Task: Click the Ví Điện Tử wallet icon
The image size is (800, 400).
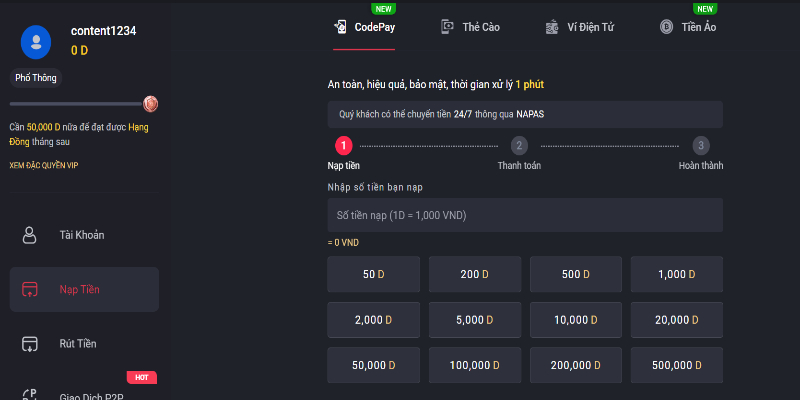Action: click(x=551, y=27)
